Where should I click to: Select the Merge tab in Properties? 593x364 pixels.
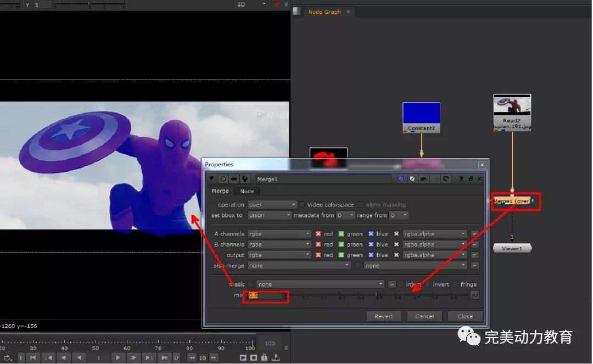click(220, 191)
